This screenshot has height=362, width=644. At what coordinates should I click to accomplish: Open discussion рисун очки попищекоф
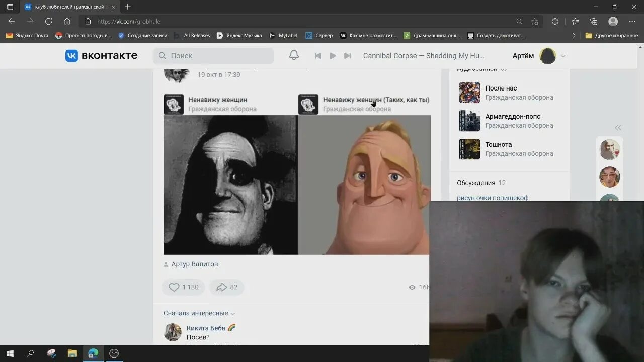493,198
